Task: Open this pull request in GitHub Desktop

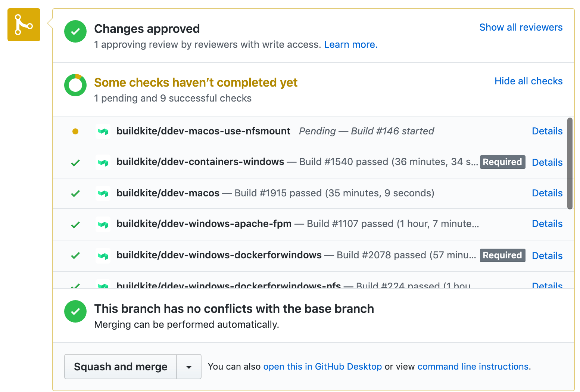Action: [322, 366]
